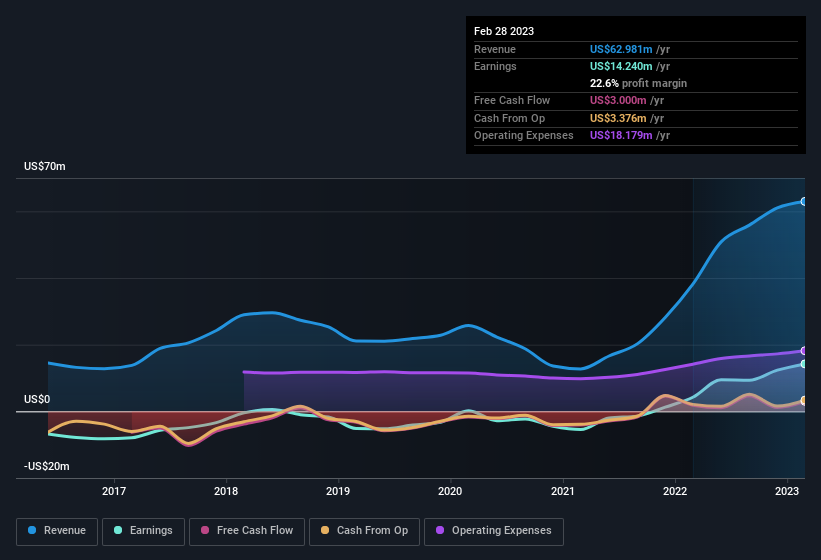Viewport: 821px width, 560px height.
Task: Click the Earnings row label in tooltip
Action: click(x=495, y=66)
